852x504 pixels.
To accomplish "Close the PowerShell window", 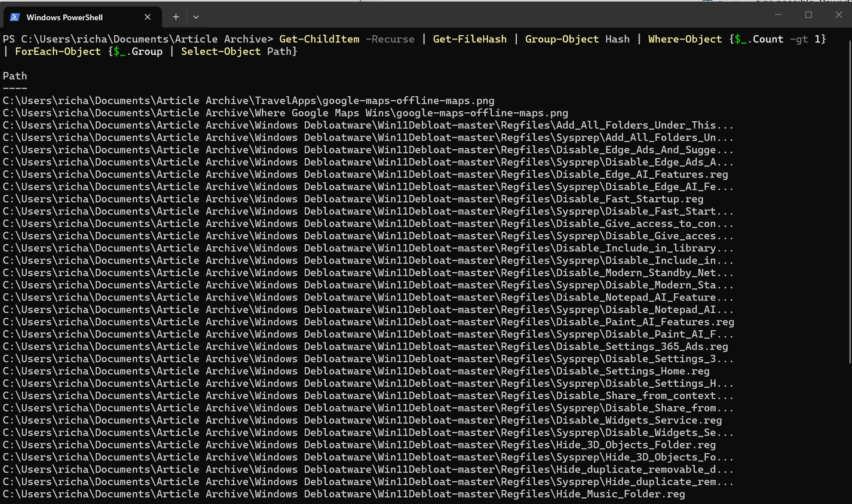I will (838, 14).
